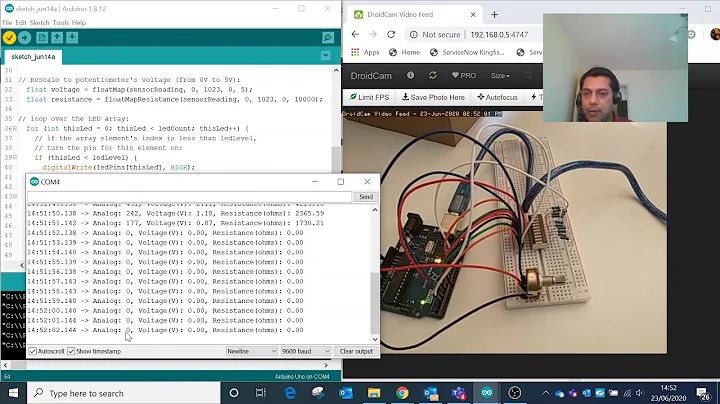Image resolution: width=720 pixels, height=404 pixels.
Task: Click the Save Photo Here button
Action: (x=433, y=97)
